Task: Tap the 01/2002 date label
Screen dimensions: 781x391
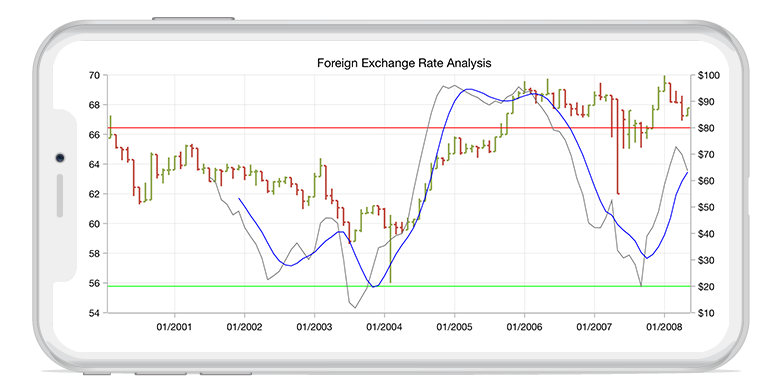Action: pos(244,327)
